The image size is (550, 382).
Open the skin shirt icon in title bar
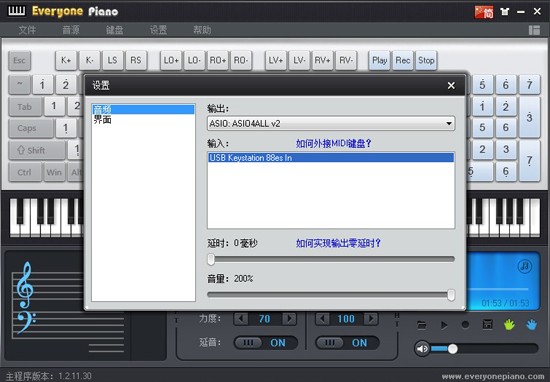(505, 12)
